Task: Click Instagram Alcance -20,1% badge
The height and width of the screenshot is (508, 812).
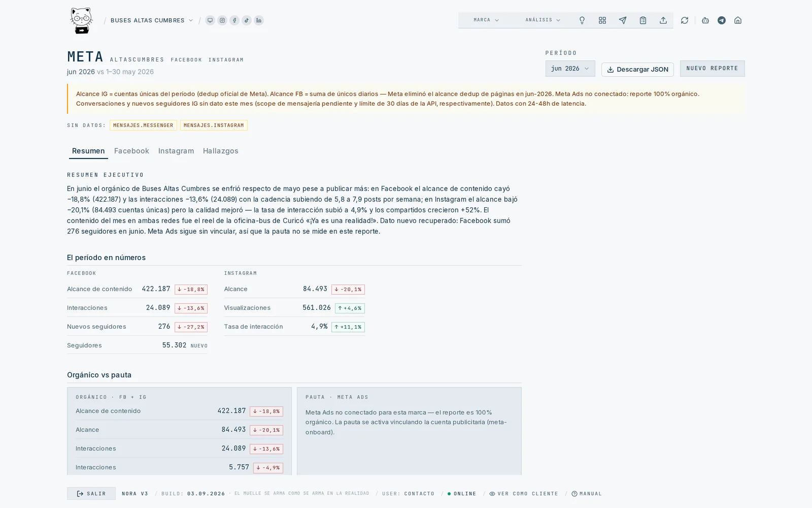Action: 348,290
